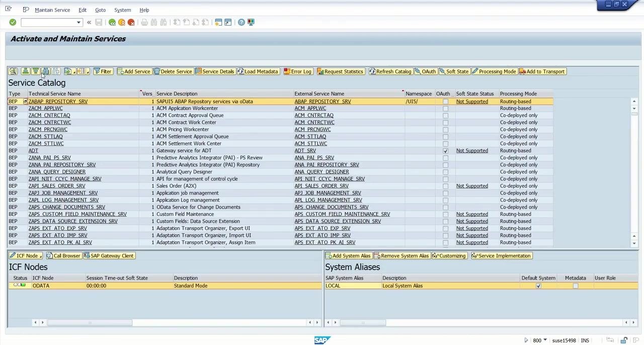Open the Error Log
The image size is (644, 345).
(298, 71)
